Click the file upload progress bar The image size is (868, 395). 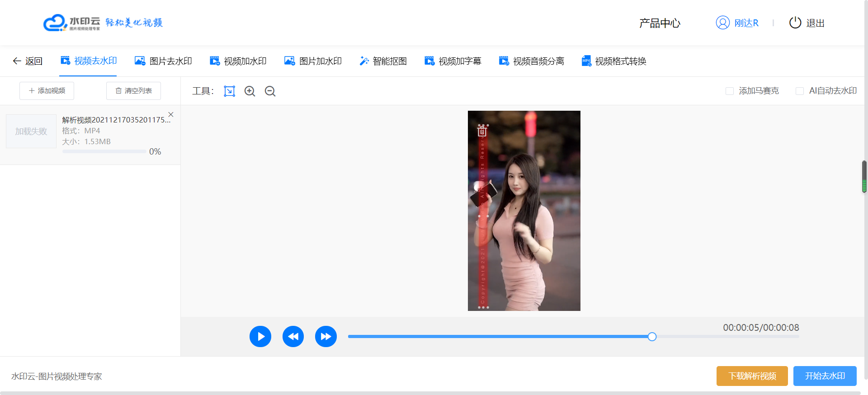point(104,151)
